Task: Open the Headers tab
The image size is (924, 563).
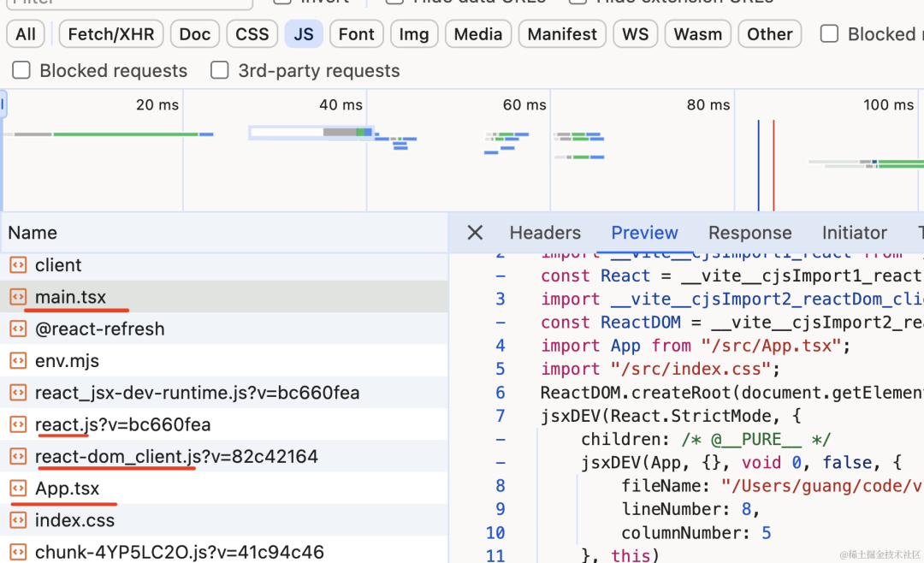Action: pos(545,232)
